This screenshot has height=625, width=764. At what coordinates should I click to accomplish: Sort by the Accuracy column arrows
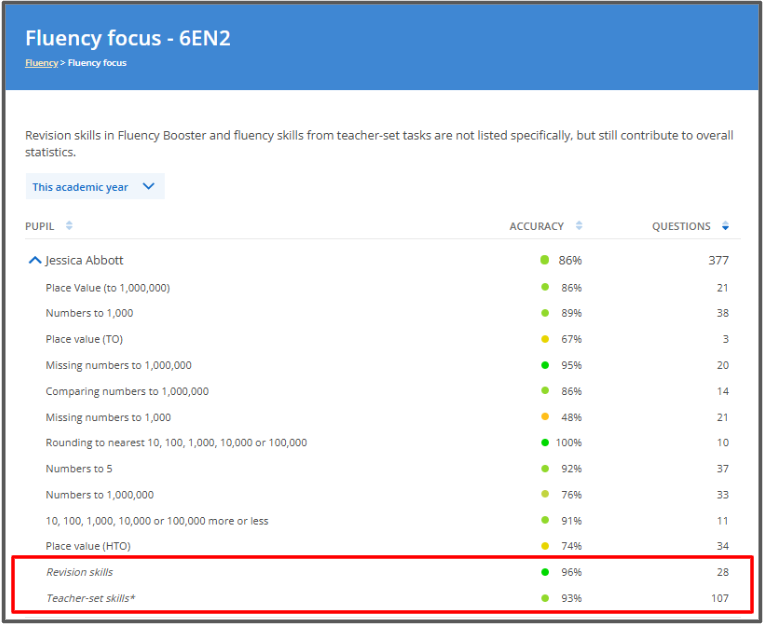(579, 226)
